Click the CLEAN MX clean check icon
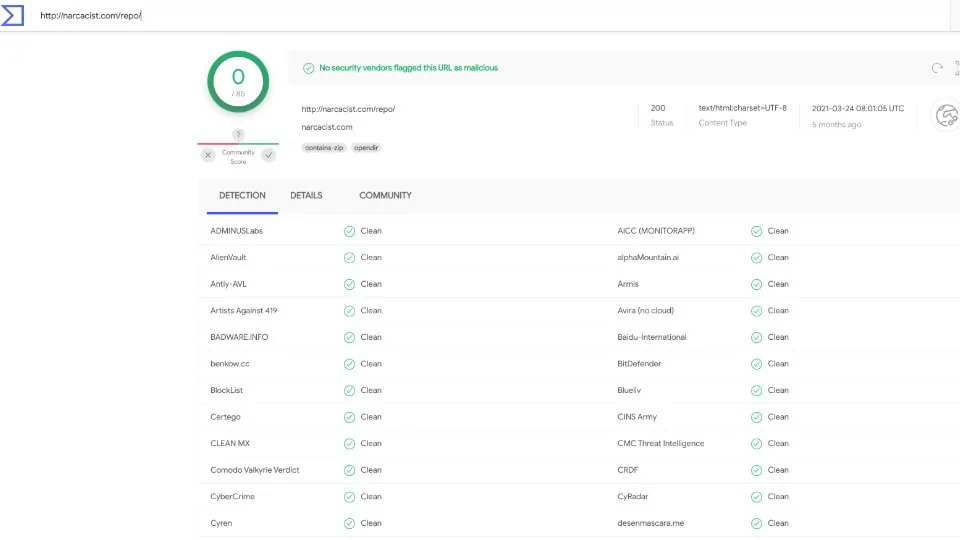The width and height of the screenshot is (960, 540). (x=349, y=443)
